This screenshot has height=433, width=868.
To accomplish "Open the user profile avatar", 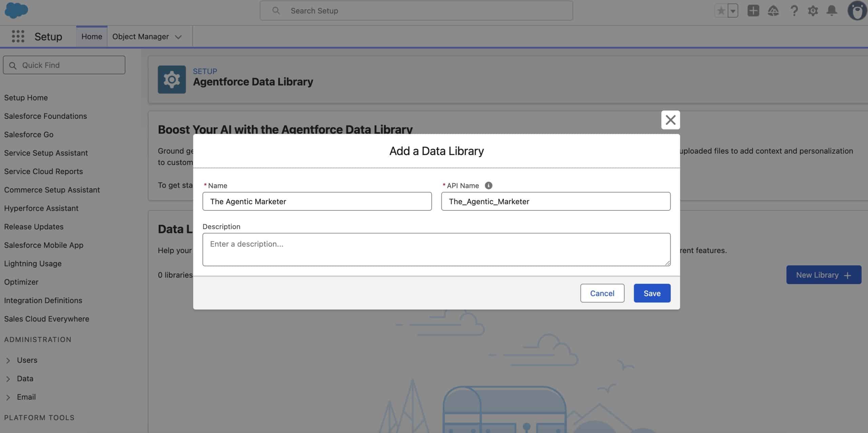I will click(x=857, y=11).
